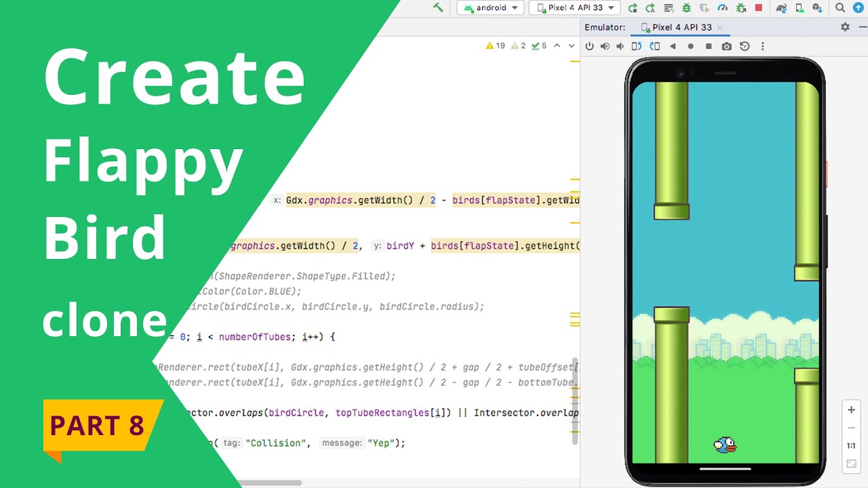Click birdCircle.radius in the code
Image resolution: width=868 pixels, height=488 pixels.
point(429,306)
